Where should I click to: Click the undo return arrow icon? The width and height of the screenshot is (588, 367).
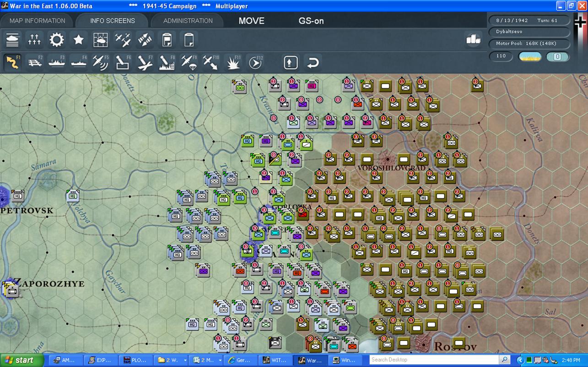coord(313,62)
